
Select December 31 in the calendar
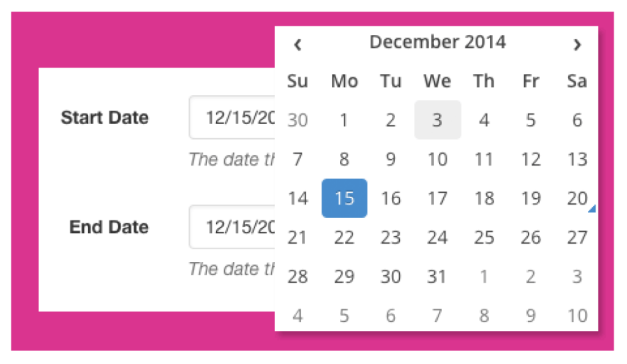tap(437, 277)
